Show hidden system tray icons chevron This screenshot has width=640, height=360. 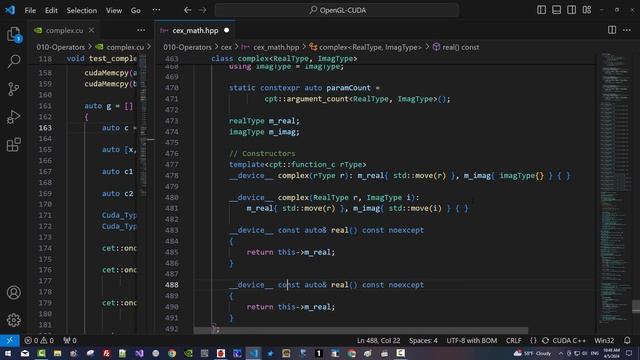click(x=560, y=353)
